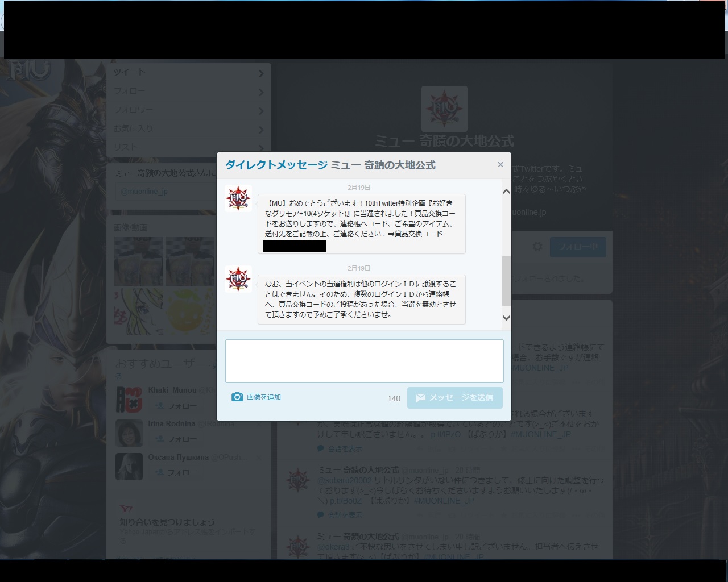Image resolution: width=728 pixels, height=582 pixels.
Task: Click the dialog scrollbar up arrow
Action: (506, 192)
